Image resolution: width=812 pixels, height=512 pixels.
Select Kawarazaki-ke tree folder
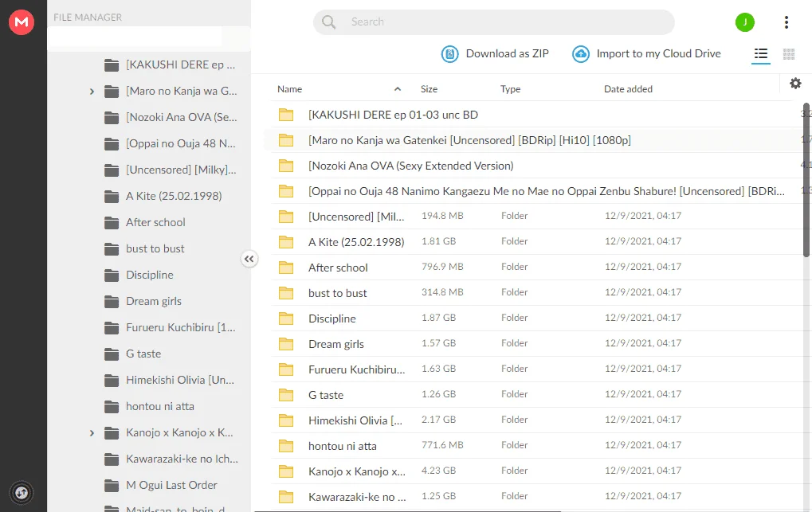pos(171,459)
